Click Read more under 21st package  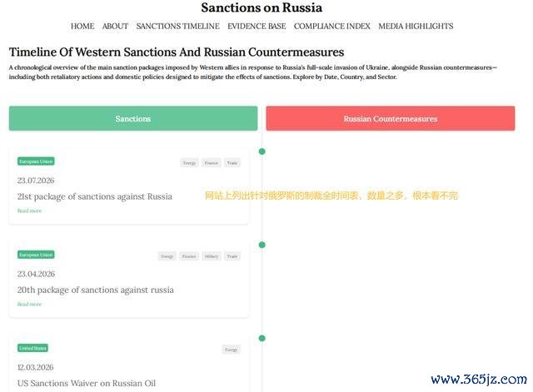[x=29, y=211]
